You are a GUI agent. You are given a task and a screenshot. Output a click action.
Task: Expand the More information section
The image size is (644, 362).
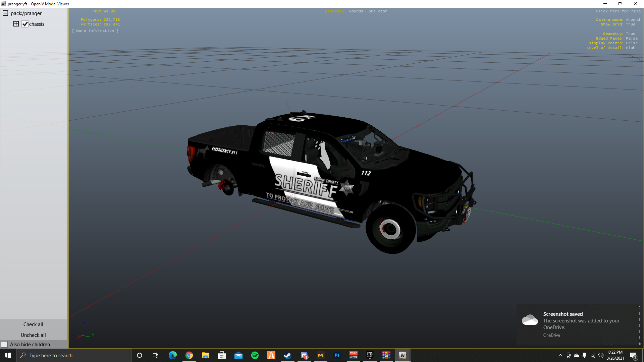pos(95,31)
